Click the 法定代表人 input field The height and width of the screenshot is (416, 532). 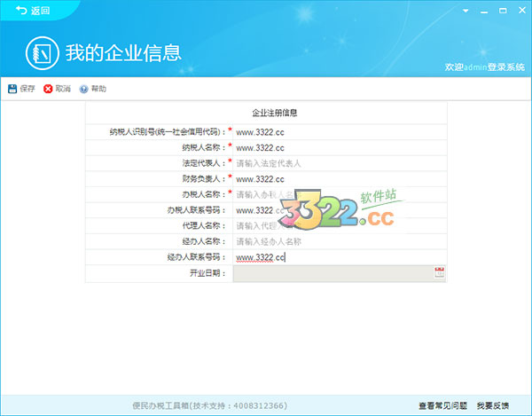pyautogui.click(x=340, y=163)
